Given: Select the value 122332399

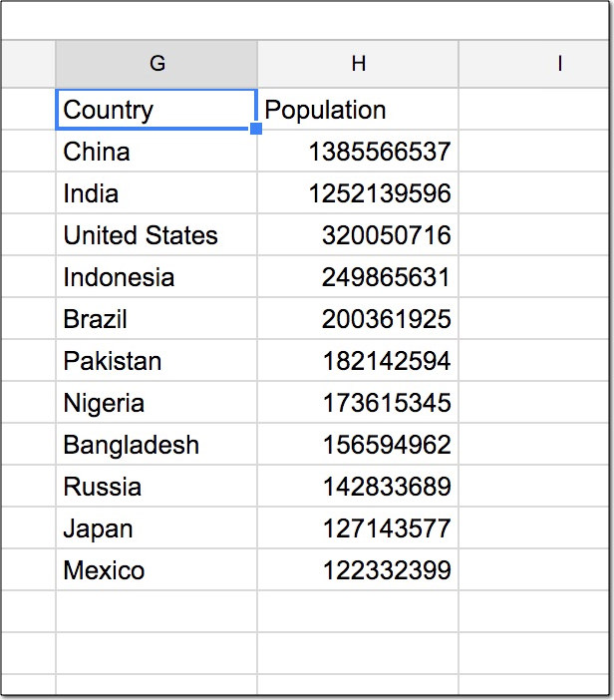Looking at the screenshot, I should coord(358,570).
